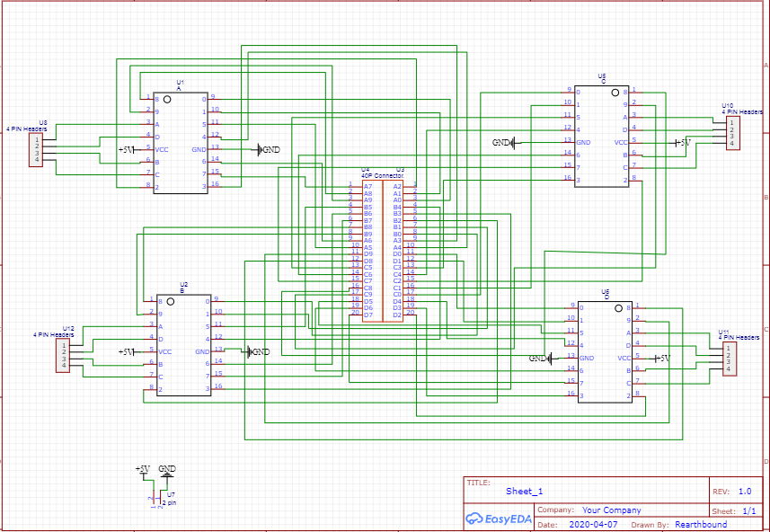Click the D7 pin label on 40P connector
This screenshot has width=770, height=532.
[368, 315]
